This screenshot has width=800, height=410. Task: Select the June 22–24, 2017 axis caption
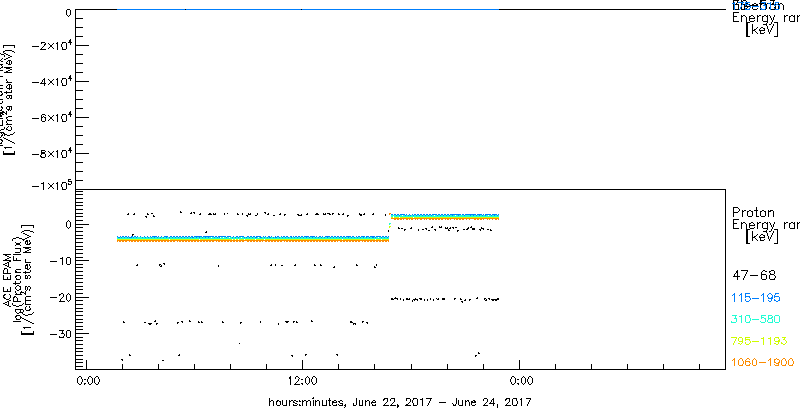point(401,402)
